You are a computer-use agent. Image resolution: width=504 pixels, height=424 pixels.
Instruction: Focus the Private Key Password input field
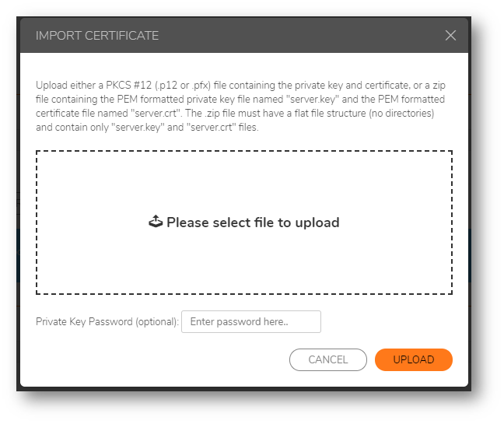[x=250, y=321]
